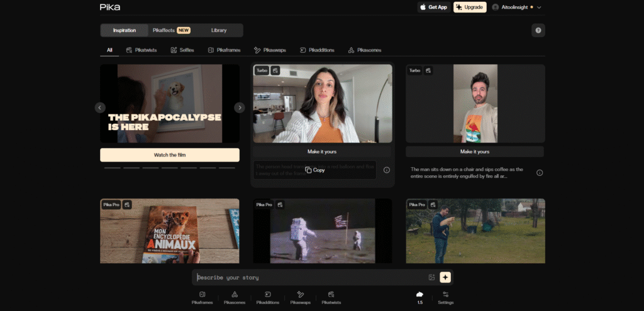Select the All filter tab
This screenshot has height=311, width=644.
[109, 50]
